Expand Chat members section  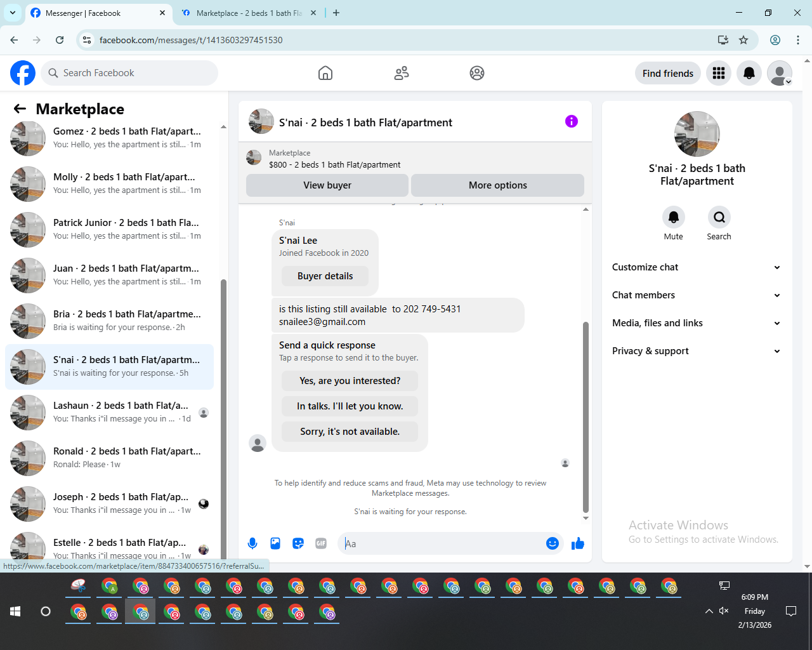697,295
